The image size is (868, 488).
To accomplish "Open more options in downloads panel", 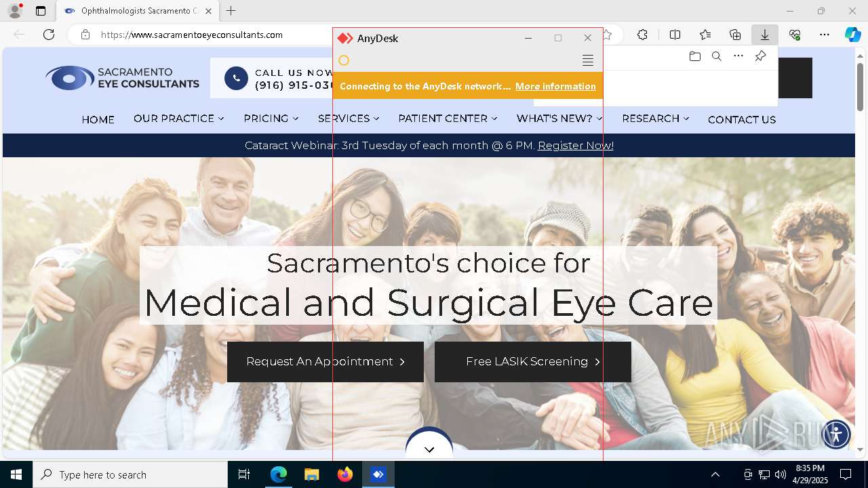I will point(738,56).
